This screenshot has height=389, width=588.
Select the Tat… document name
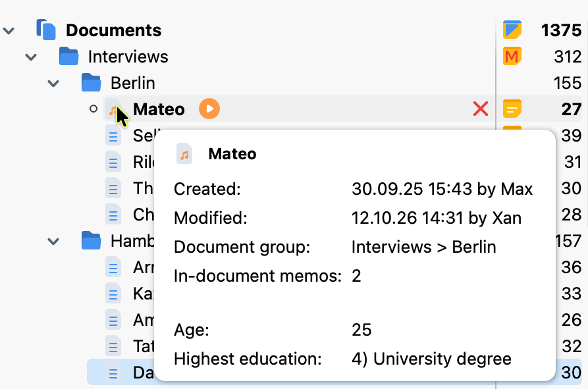144,346
